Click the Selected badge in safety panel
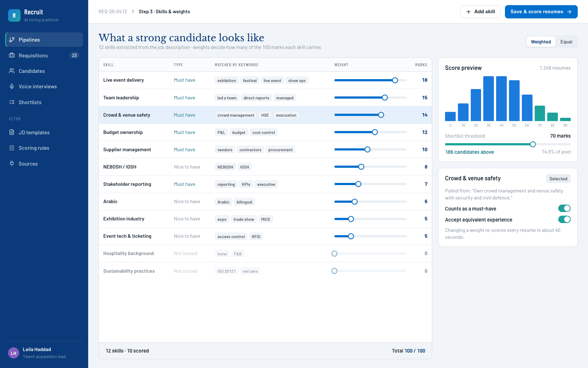Viewport: 588px width, 368px height. pos(558,178)
